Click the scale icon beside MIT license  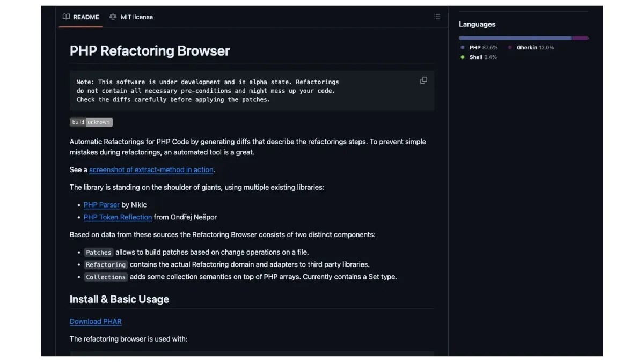[113, 17]
